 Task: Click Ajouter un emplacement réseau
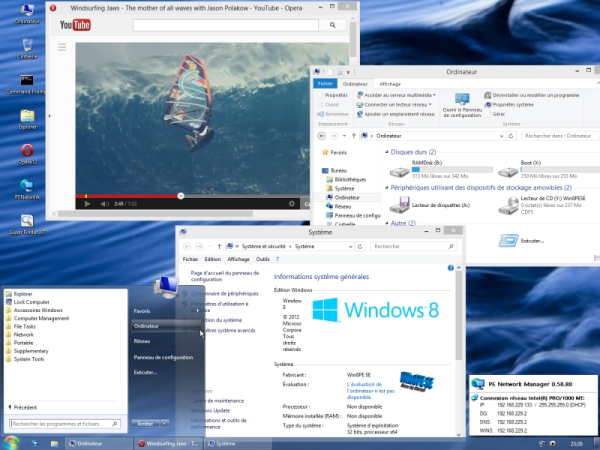coord(396,114)
